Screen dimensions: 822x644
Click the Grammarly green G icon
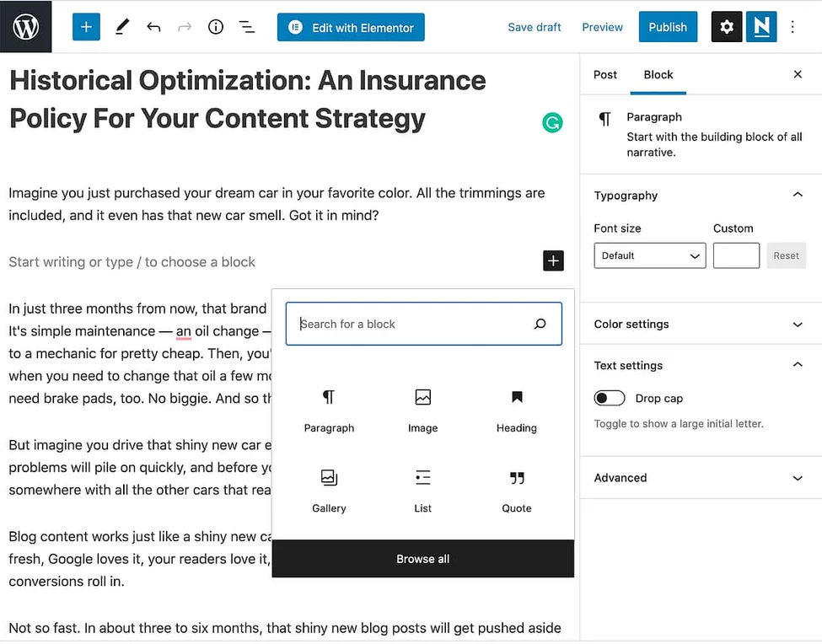pos(552,123)
